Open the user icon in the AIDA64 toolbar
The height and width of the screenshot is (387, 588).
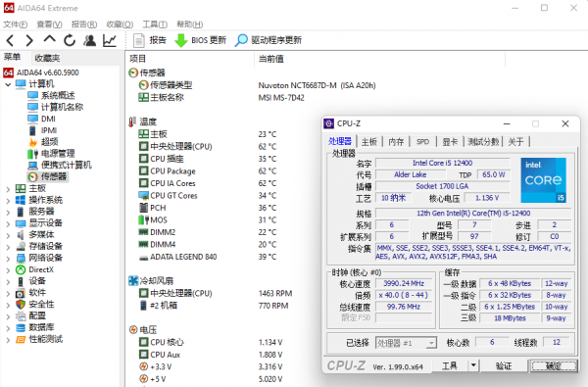(89, 40)
